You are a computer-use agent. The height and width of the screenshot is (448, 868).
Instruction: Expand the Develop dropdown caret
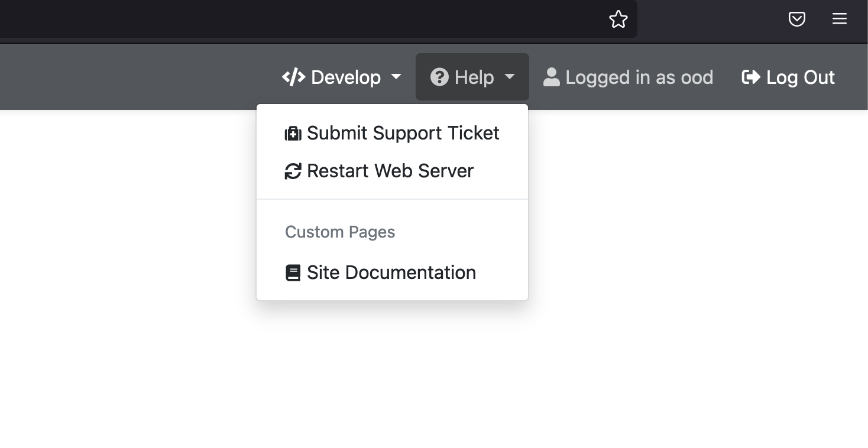pos(396,77)
